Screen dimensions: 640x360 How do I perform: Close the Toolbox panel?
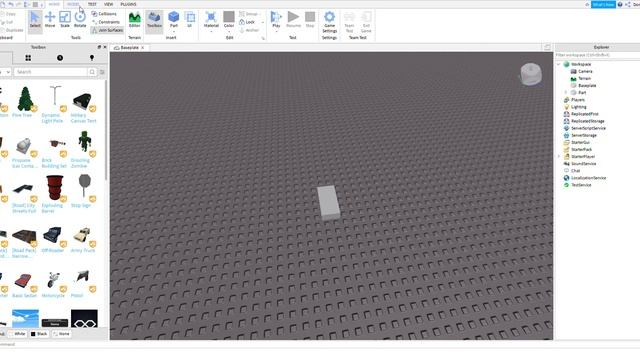pyautogui.click(x=105, y=47)
